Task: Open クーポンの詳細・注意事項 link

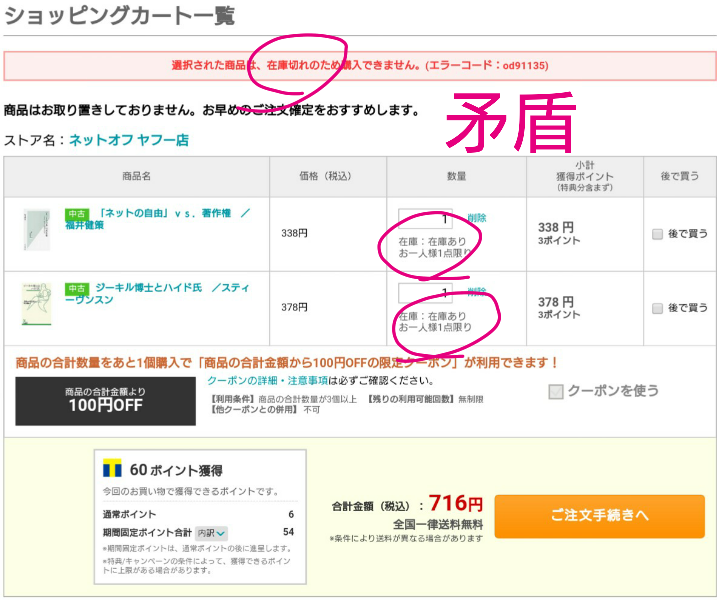Action: point(269,381)
